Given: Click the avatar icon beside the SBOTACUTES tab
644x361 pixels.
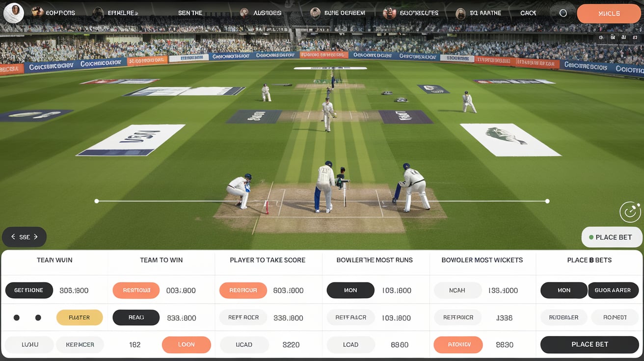Looking at the screenshot, I should pyautogui.click(x=389, y=13).
